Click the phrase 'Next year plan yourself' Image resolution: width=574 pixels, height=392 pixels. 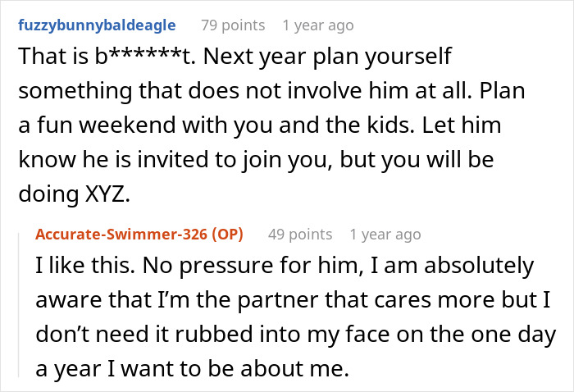pyautogui.click(x=327, y=57)
